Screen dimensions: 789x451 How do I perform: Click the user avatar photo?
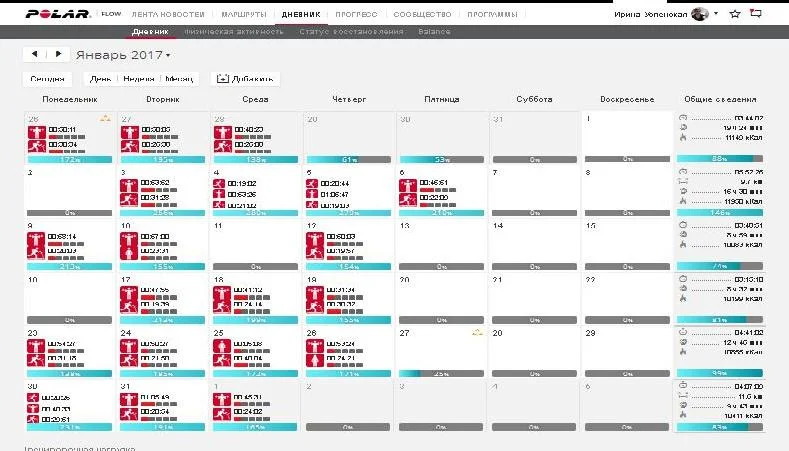(x=699, y=14)
